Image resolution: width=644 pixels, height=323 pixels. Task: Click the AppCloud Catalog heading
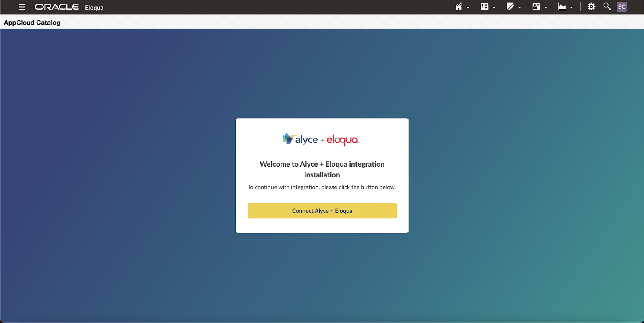[32, 23]
